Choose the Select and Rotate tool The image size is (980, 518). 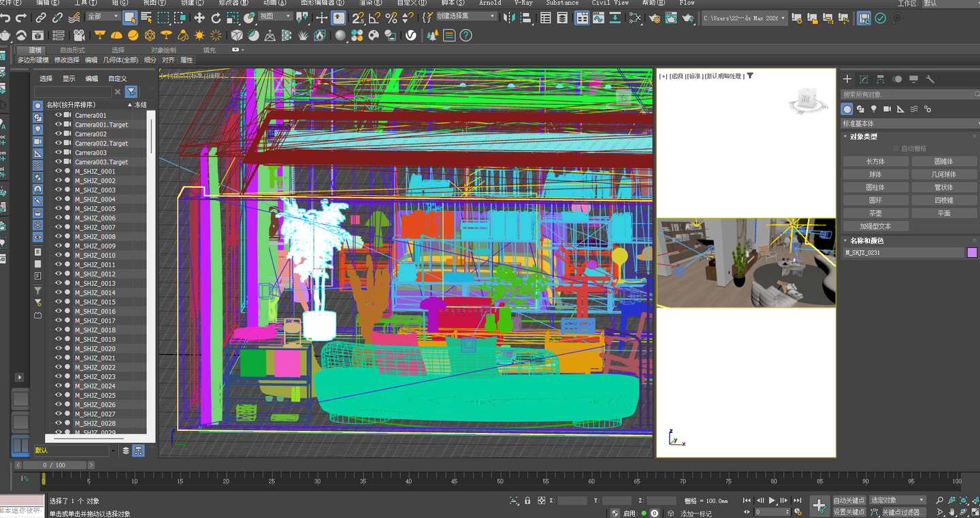pyautogui.click(x=216, y=18)
